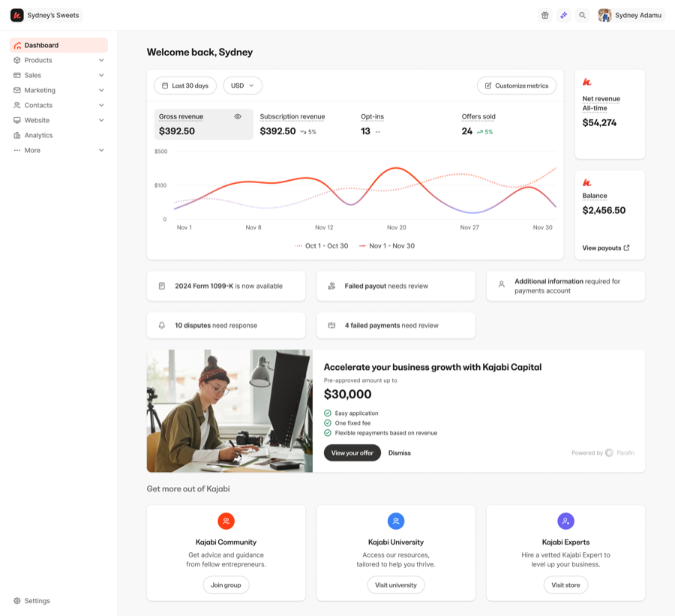Expand the More menu chevron
Image resolution: width=675 pixels, height=616 pixels.
pyautogui.click(x=101, y=150)
